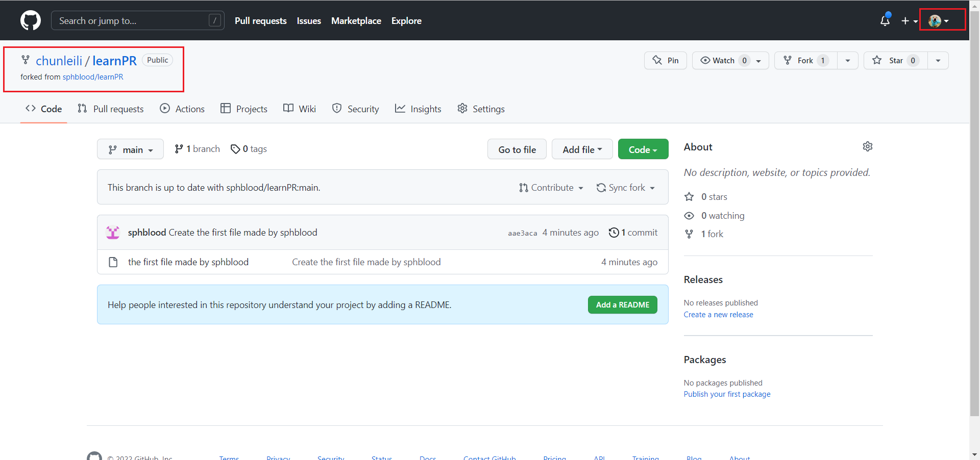
Task: Switch to the Actions tab
Action: tap(182, 109)
